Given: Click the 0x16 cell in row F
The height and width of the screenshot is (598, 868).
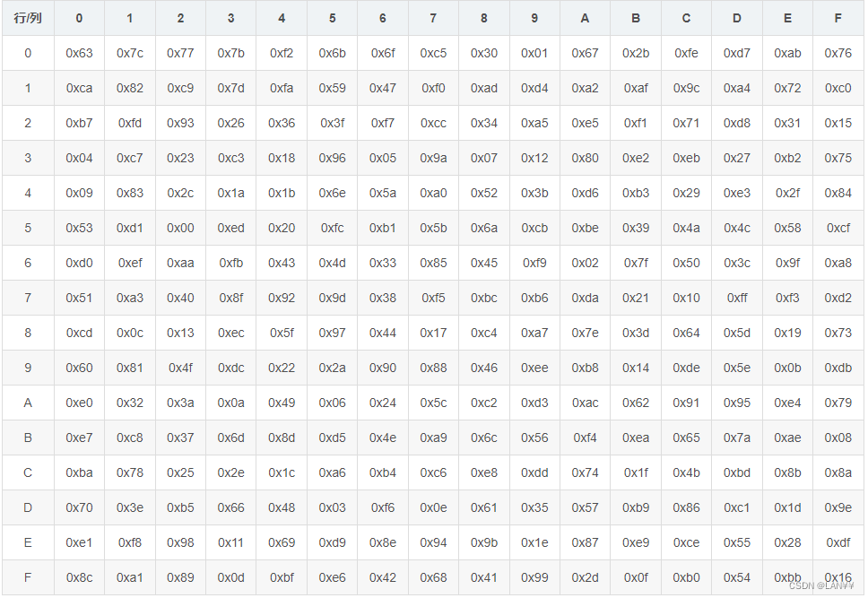Looking at the screenshot, I should pyautogui.click(x=838, y=577).
